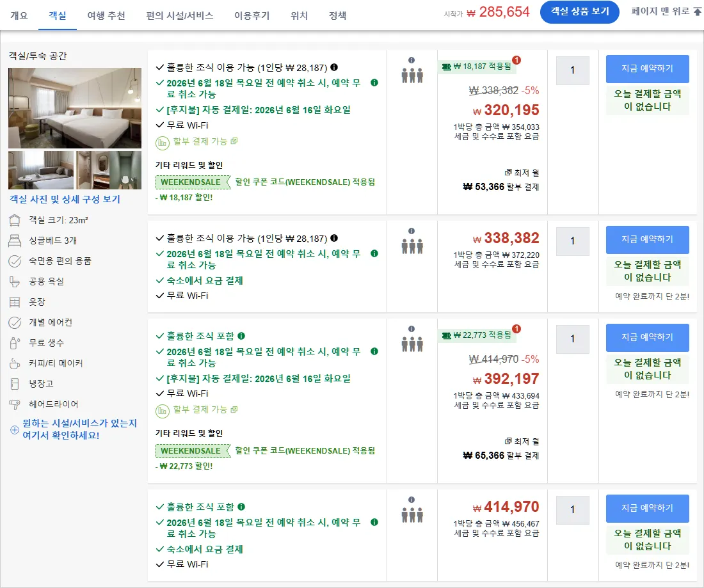Screen dimensions: 704x588
Task: Click three-guest occupancy icon in the ₩392,197 offer
Action: (x=412, y=344)
